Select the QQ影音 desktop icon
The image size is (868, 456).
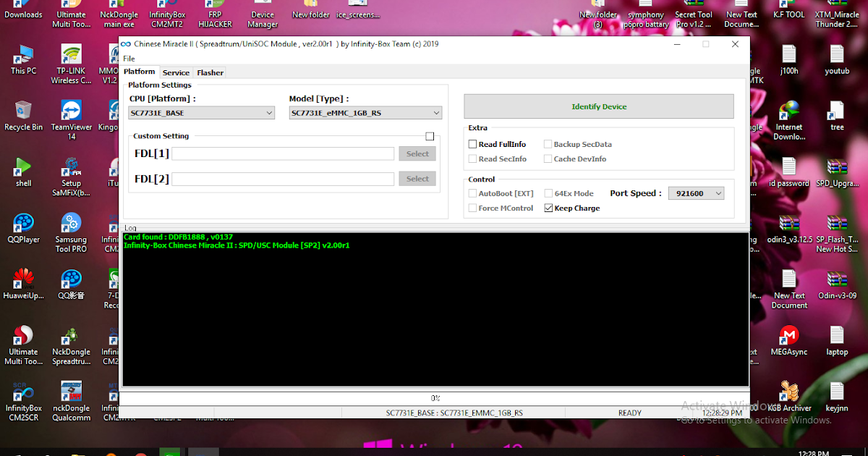[x=71, y=284]
